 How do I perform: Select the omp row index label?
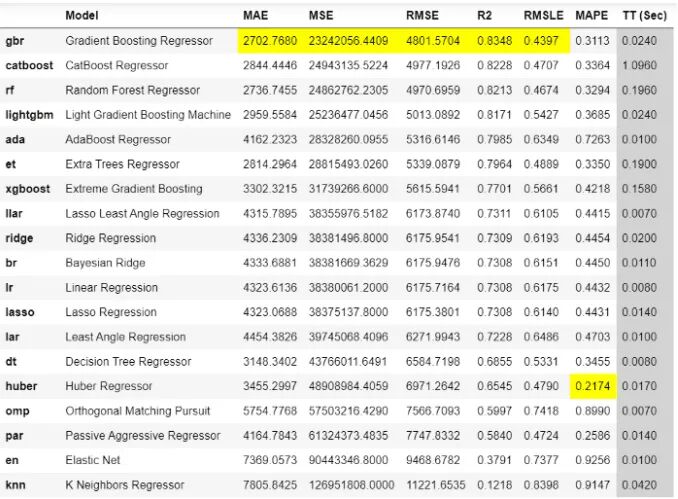coord(17,411)
